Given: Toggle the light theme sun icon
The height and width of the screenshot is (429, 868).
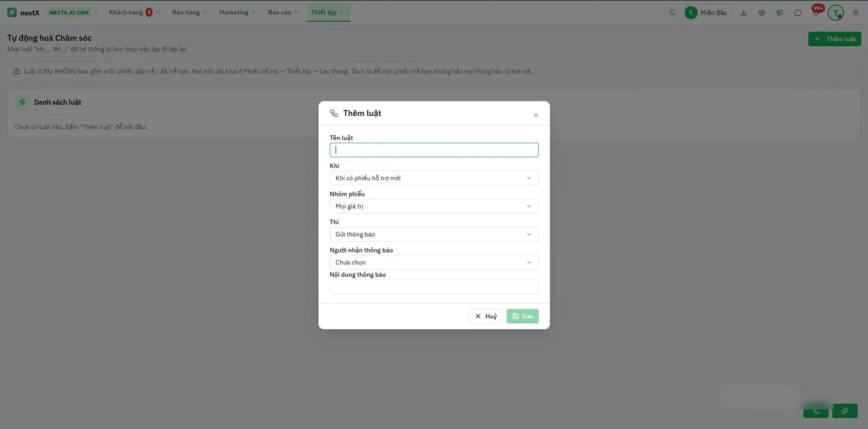Looking at the screenshot, I should pyautogui.click(x=856, y=12).
